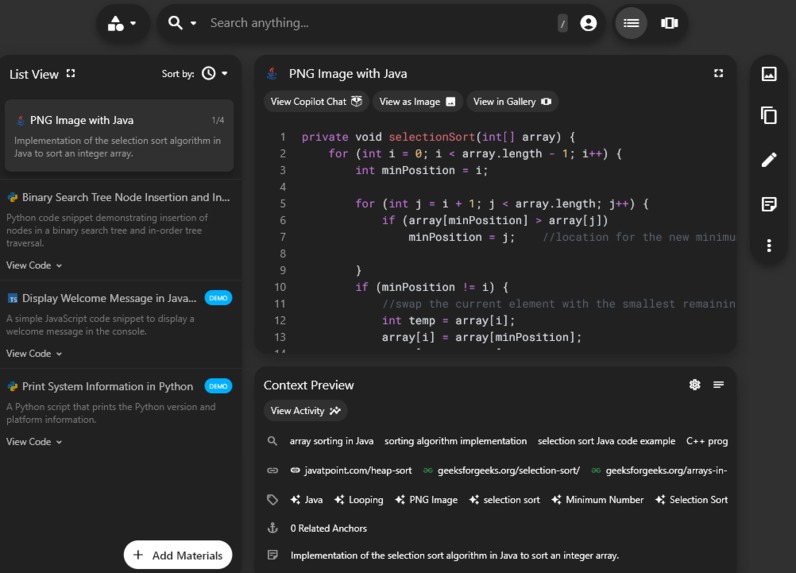Open Context Preview settings gear
Image resolution: width=796 pixels, height=573 pixels.
point(694,385)
